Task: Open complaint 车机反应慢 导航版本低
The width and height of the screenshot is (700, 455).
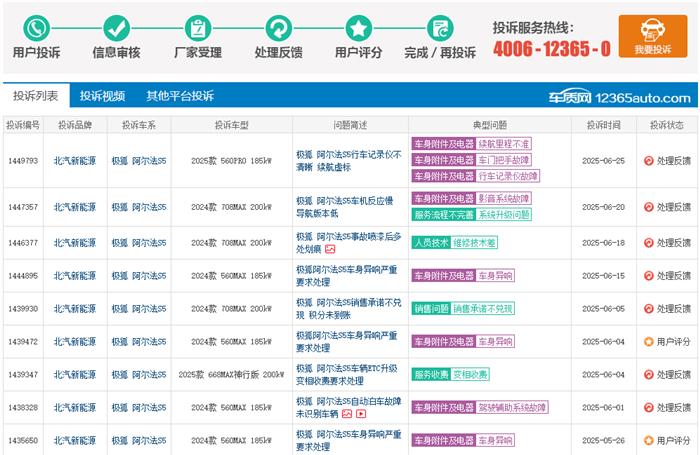Action: [345, 207]
